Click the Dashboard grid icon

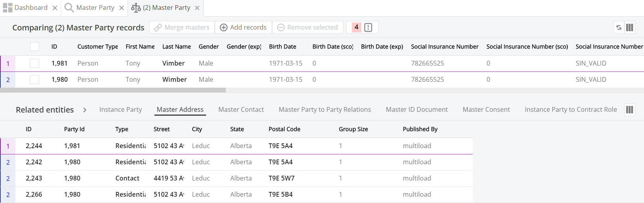pyautogui.click(x=8, y=8)
